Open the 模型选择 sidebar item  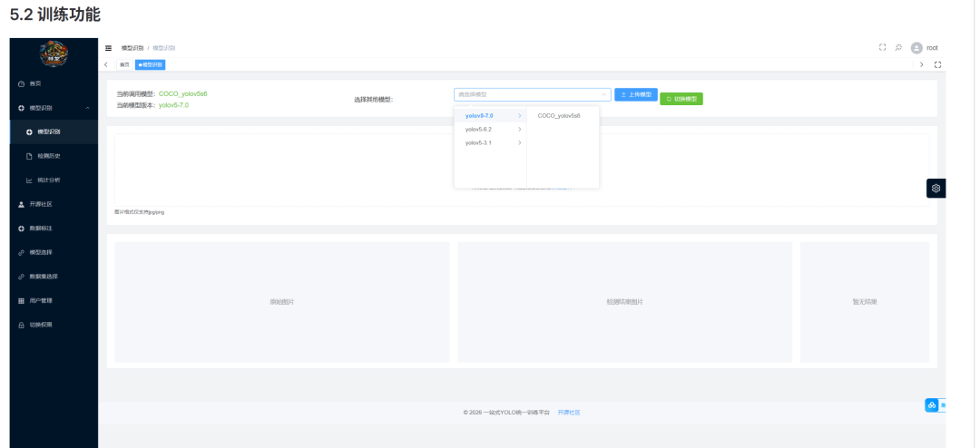coord(54,252)
